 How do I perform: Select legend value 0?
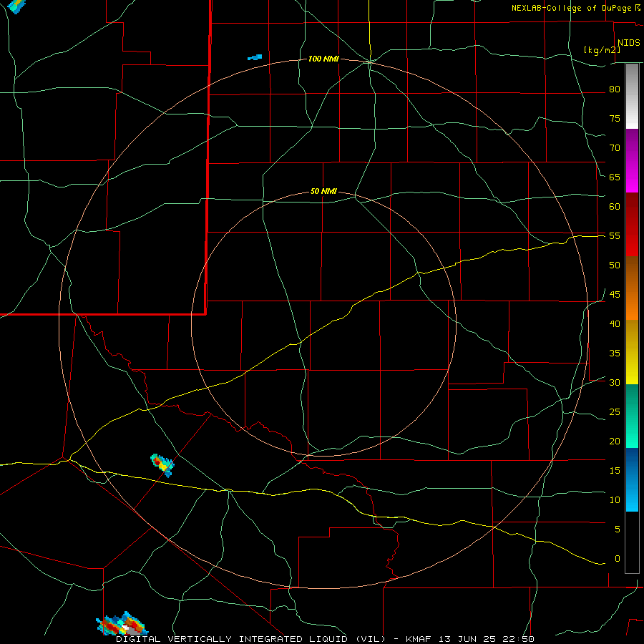[x=618, y=559]
